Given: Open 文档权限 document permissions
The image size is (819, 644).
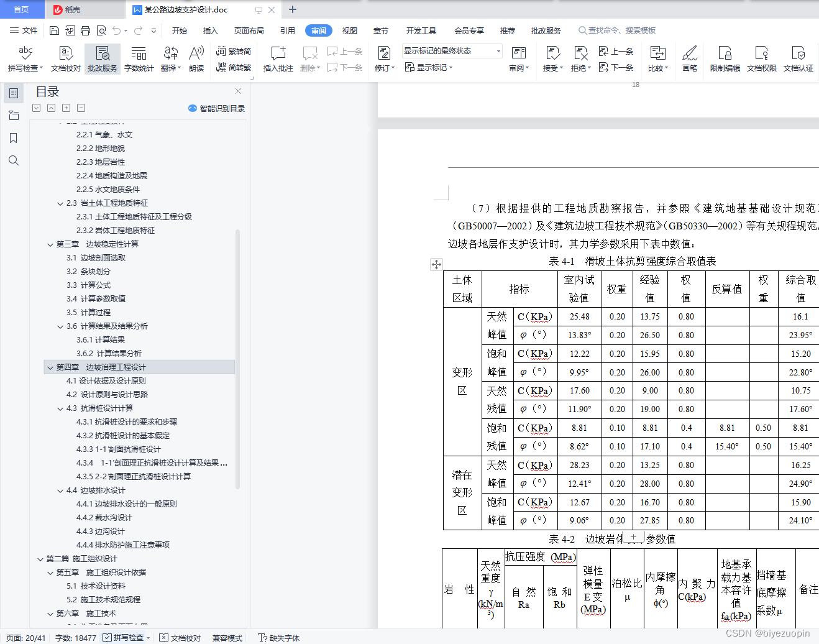Looking at the screenshot, I should point(762,59).
